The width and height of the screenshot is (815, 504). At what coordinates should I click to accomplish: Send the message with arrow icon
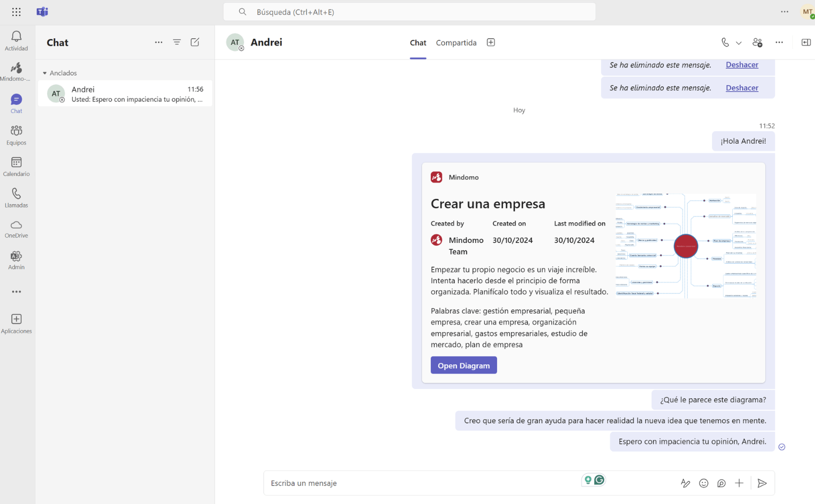762,483
